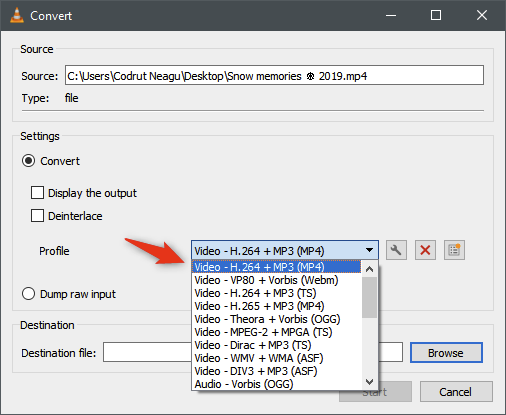Image resolution: width=506 pixels, height=415 pixels.
Task: Click the profile list scroll up arrow
Action: pyautogui.click(x=369, y=269)
